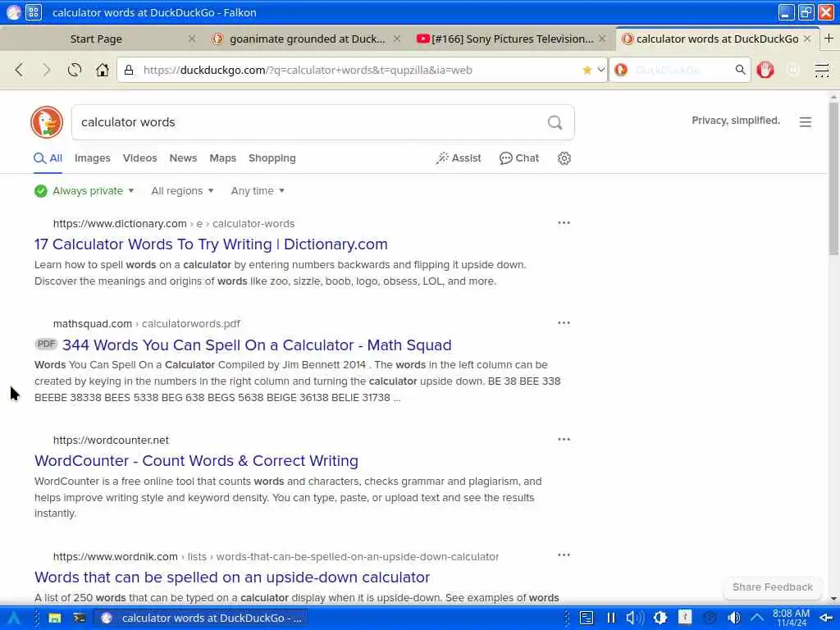Switch to Videos results
Image resolution: width=840 pixels, height=630 pixels.
coord(139,158)
